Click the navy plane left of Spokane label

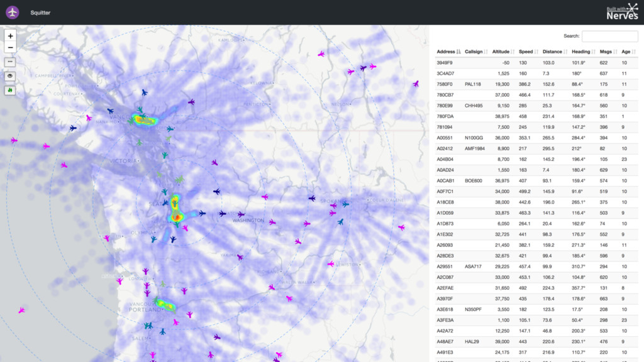click(x=312, y=198)
